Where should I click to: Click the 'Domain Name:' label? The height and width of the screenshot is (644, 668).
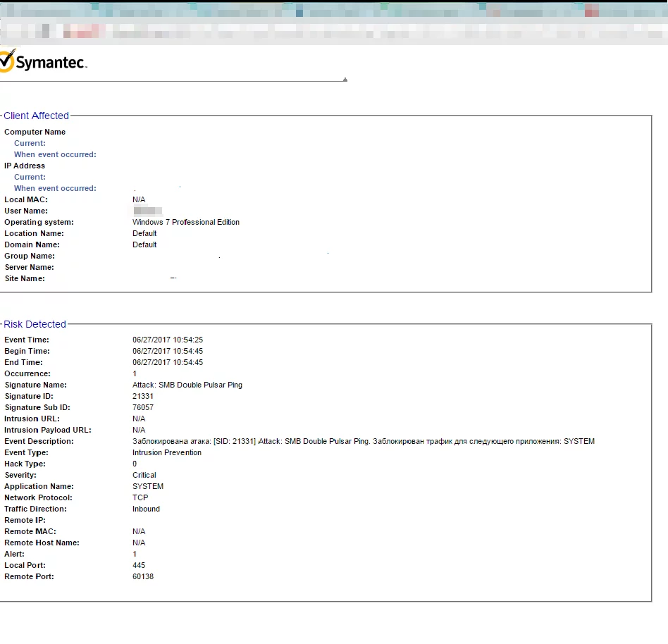[x=32, y=244]
